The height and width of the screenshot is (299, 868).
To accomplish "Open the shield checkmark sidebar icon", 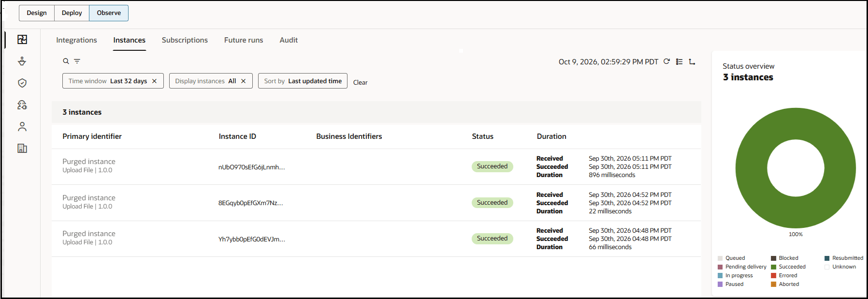I will (22, 83).
